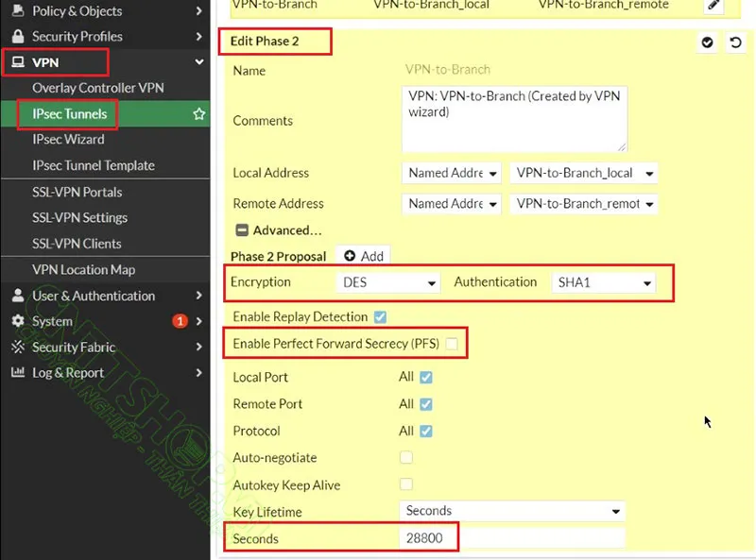Click the pencil edit icon for VPN-to-Branch

[x=714, y=6]
